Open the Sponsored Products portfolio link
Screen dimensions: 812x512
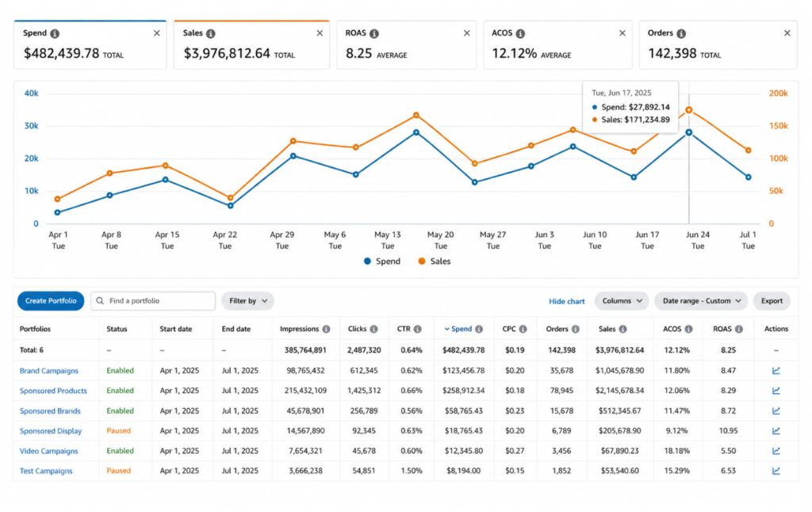(x=53, y=391)
